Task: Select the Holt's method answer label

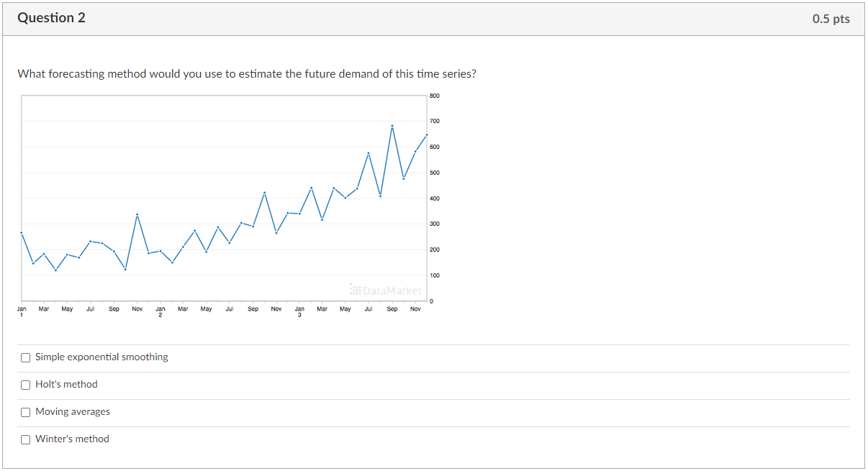Action: click(x=66, y=384)
